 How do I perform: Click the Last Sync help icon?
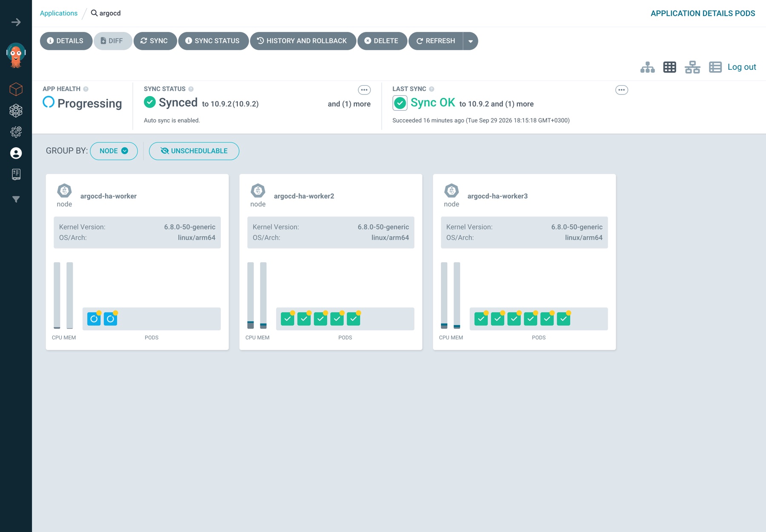point(432,89)
